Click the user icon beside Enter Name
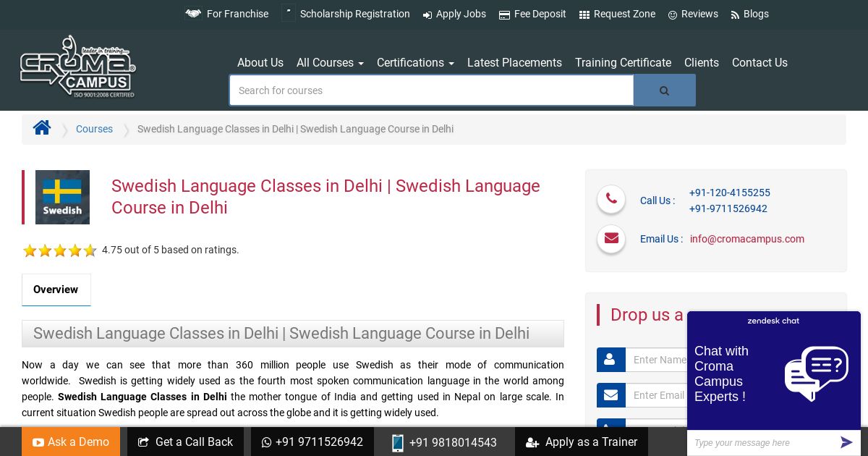 coord(610,360)
